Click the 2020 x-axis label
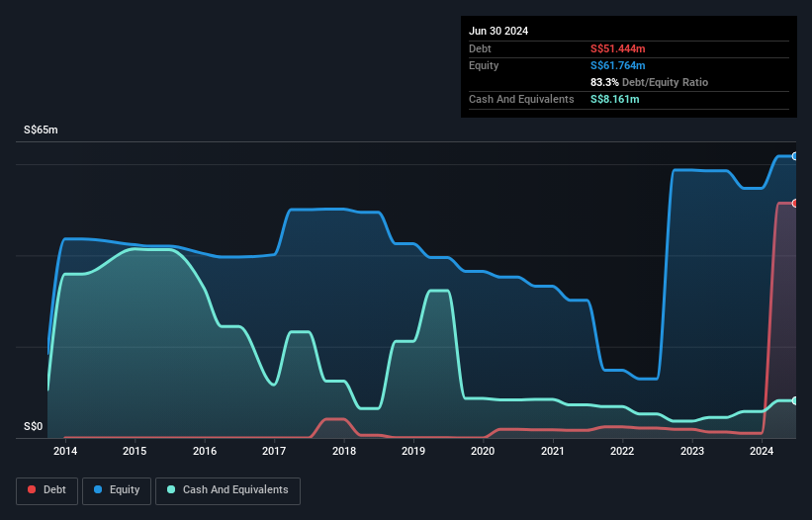 pyautogui.click(x=483, y=452)
